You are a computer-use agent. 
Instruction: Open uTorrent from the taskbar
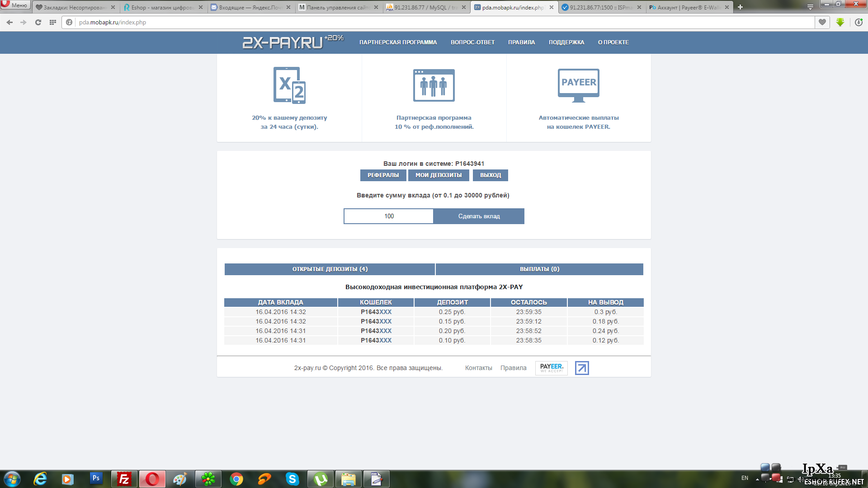[x=321, y=479]
